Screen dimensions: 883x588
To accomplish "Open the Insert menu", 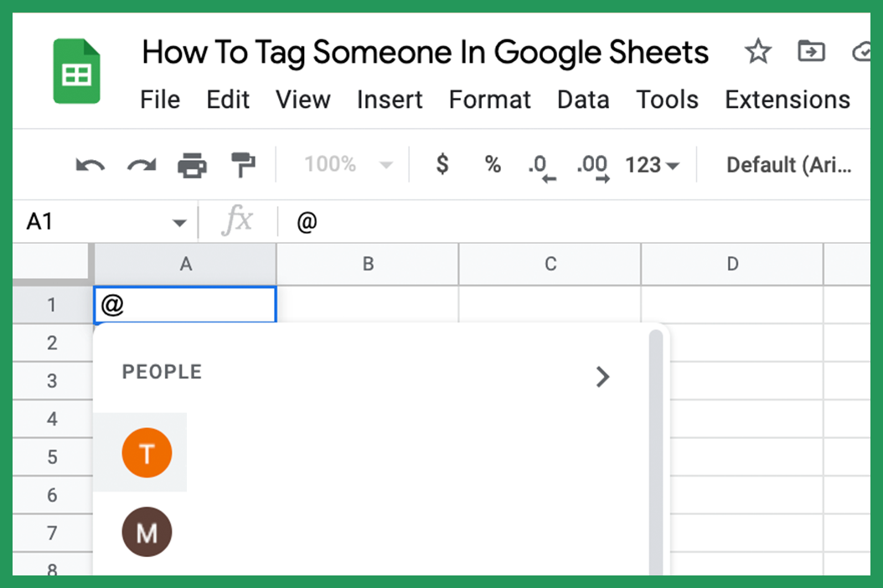I will pyautogui.click(x=390, y=100).
